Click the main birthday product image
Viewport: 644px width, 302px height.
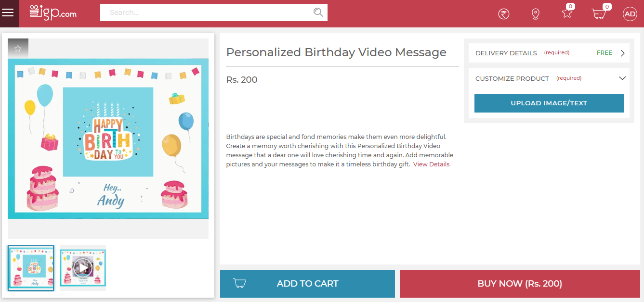(x=108, y=138)
